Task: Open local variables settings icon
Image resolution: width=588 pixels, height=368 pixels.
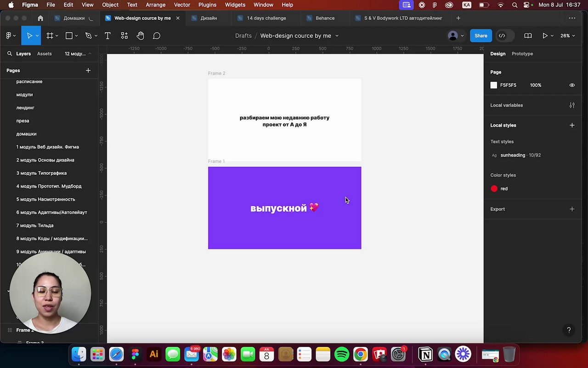Action: pos(572,105)
